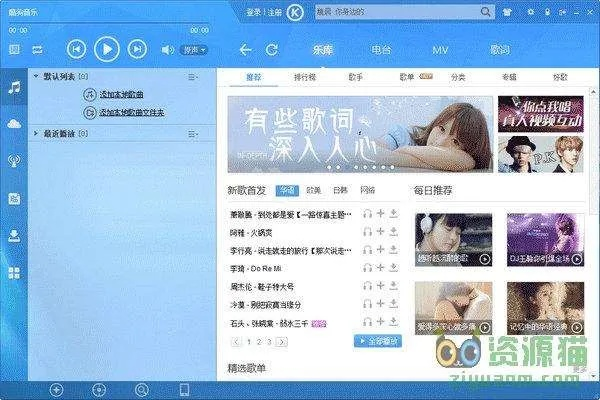The image size is (600, 400).
Task: Mute the volume speaker icon
Action: pos(166,49)
